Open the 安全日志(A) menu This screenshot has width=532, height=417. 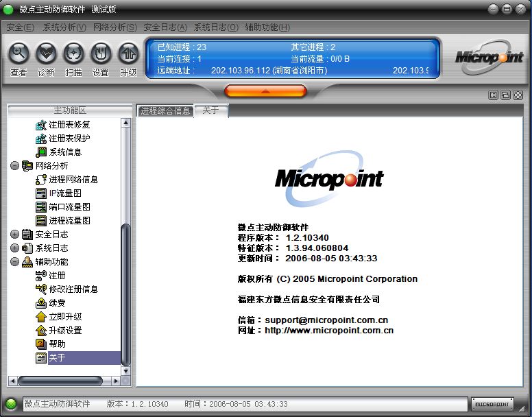coord(165,27)
